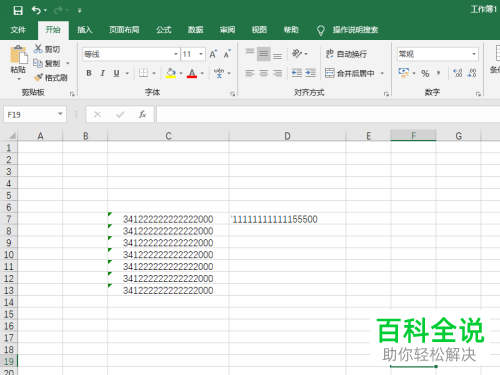Click the insert function fx icon
Viewport: 500px width, 375px height.
(x=142, y=114)
